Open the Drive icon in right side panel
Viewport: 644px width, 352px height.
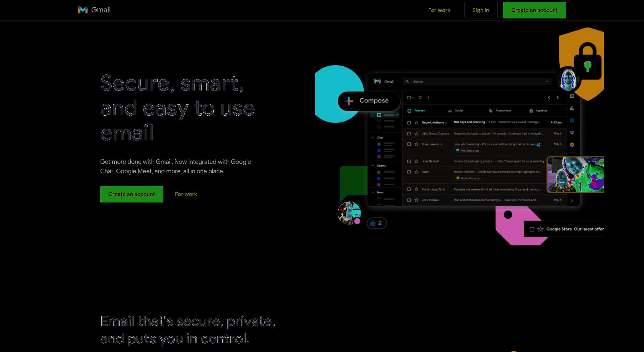coord(572,108)
